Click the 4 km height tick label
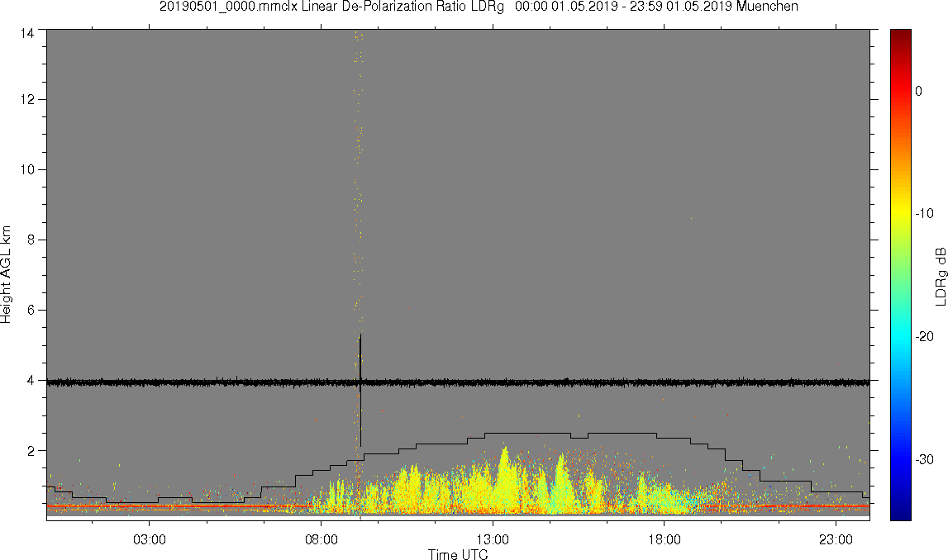 (x=31, y=381)
